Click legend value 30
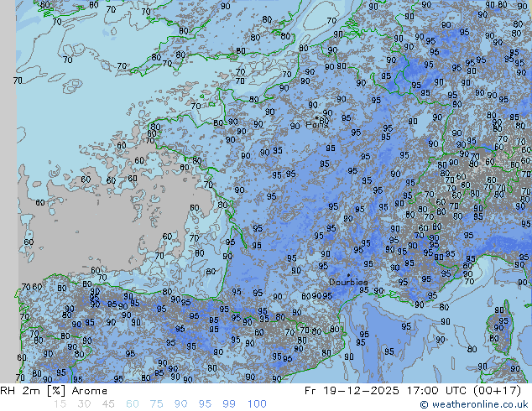Image resolution: width=532 pixels, height=411 pixels. coord(84,404)
